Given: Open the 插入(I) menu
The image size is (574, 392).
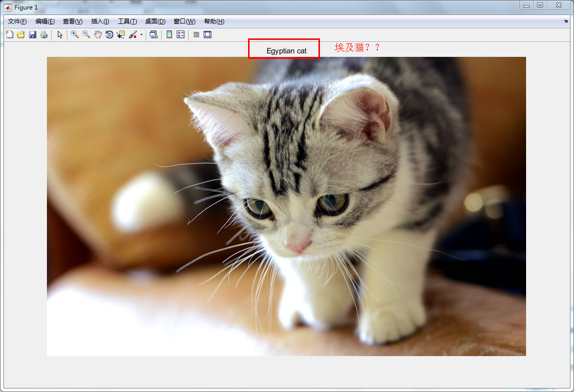Looking at the screenshot, I should (100, 21).
